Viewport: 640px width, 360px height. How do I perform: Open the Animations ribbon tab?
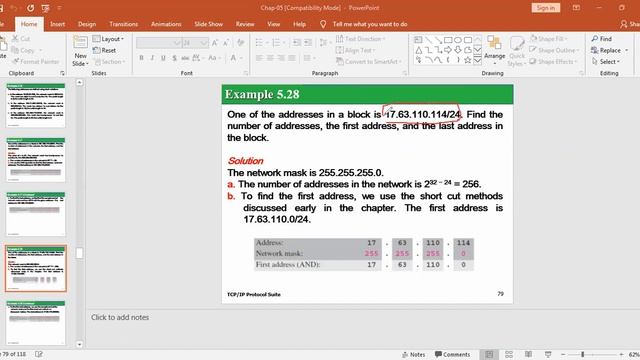coord(166,24)
